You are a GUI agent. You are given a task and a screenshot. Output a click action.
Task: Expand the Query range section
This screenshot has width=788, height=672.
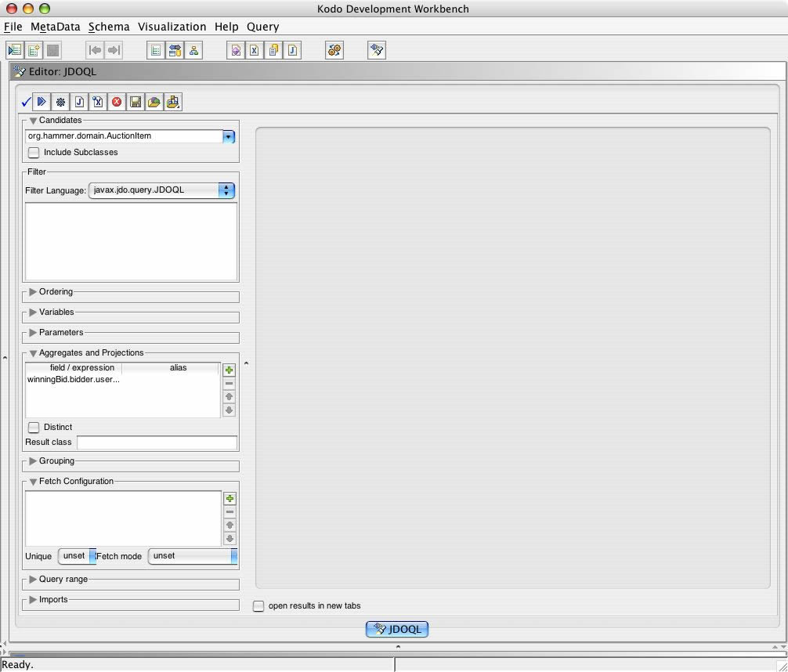tap(33, 580)
